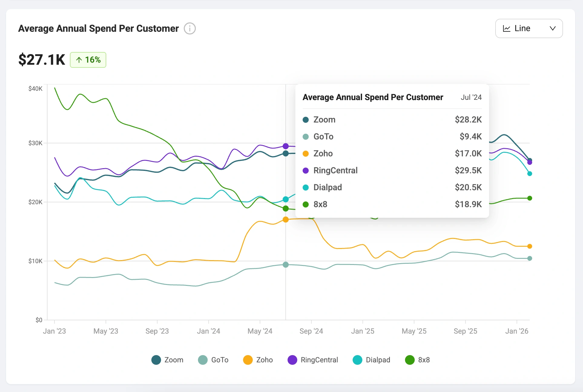Click the Average Annual Spend Per Customer heading
583x392 pixels.
point(98,28)
